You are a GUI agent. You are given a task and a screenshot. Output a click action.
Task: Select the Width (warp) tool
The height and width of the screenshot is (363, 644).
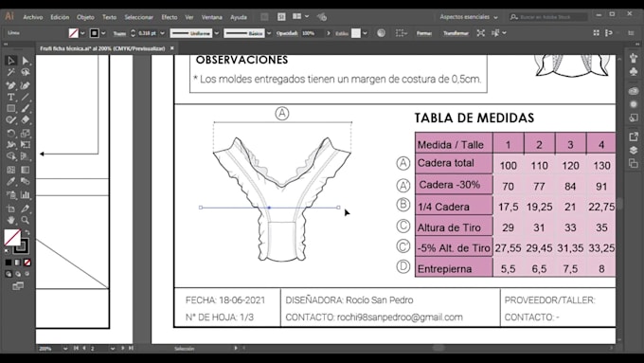(10, 145)
